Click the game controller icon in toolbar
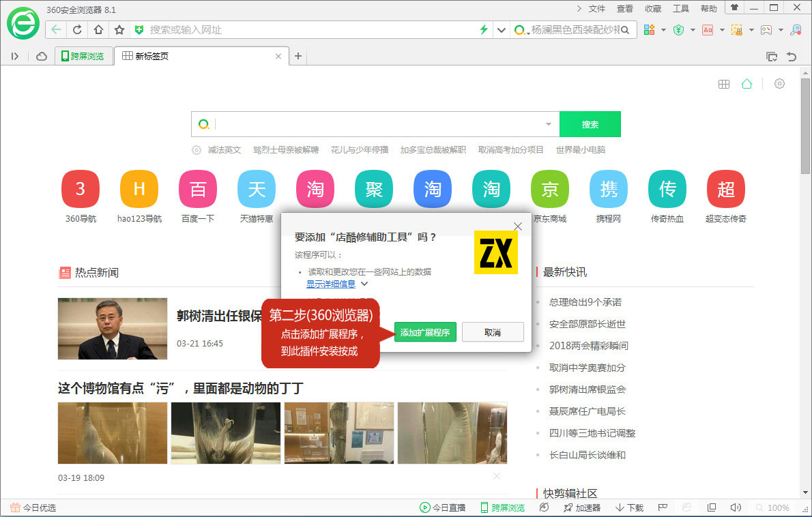 coord(766,30)
